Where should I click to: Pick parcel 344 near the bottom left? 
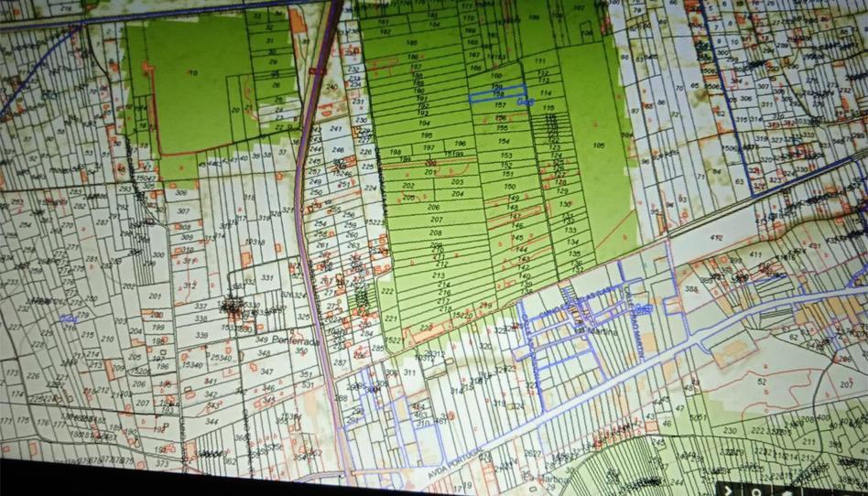coord(212,422)
